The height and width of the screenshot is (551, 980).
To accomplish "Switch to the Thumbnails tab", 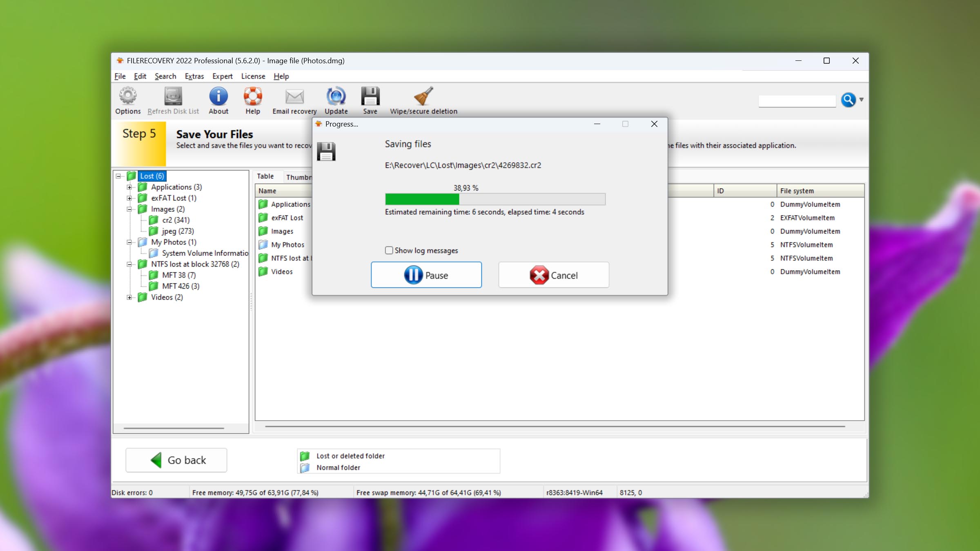I will click(x=298, y=177).
